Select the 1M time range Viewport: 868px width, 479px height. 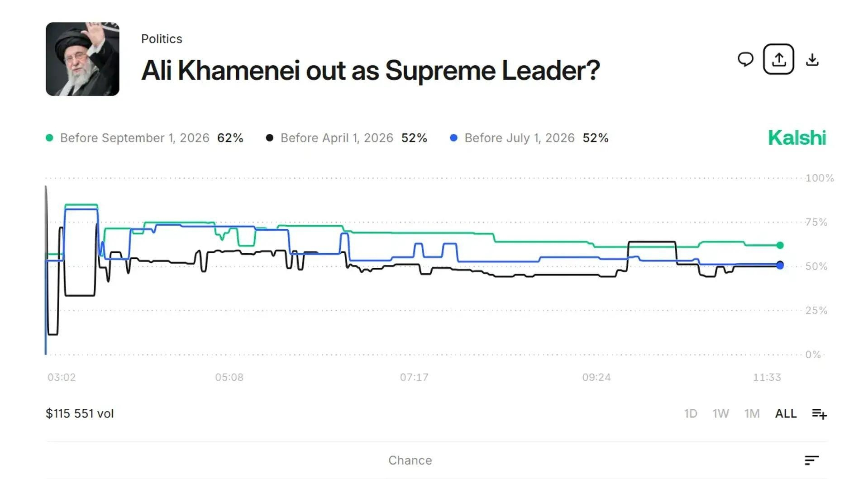[752, 413]
